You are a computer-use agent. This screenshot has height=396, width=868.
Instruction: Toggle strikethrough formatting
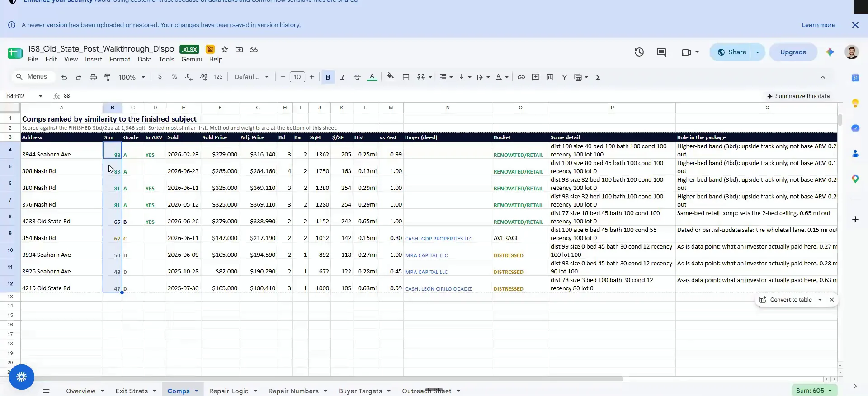[357, 77]
